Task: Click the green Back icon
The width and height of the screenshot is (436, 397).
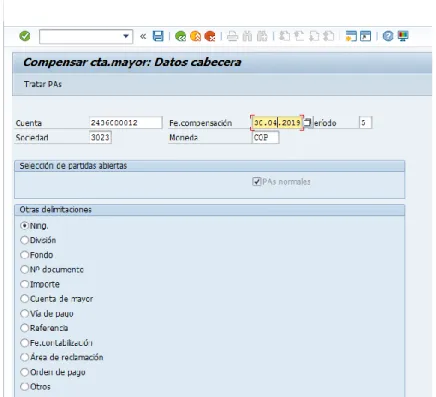Action: click(180, 36)
